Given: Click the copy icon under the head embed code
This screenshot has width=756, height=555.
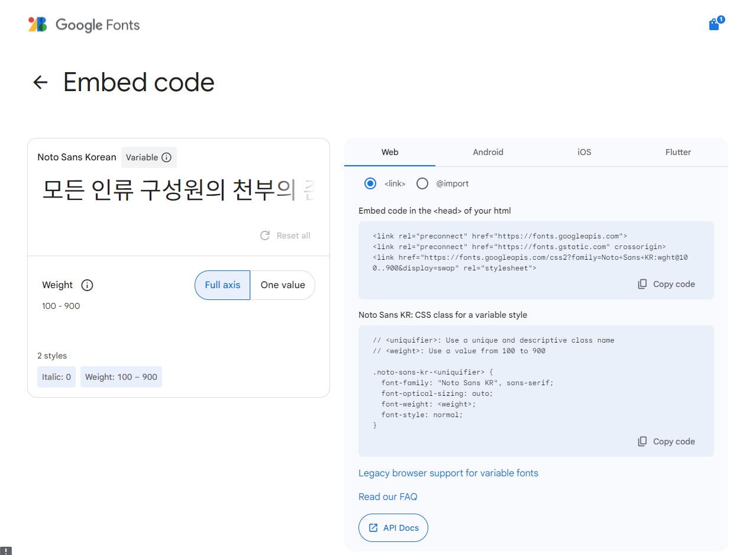Looking at the screenshot, I should (x=642, y=284).
